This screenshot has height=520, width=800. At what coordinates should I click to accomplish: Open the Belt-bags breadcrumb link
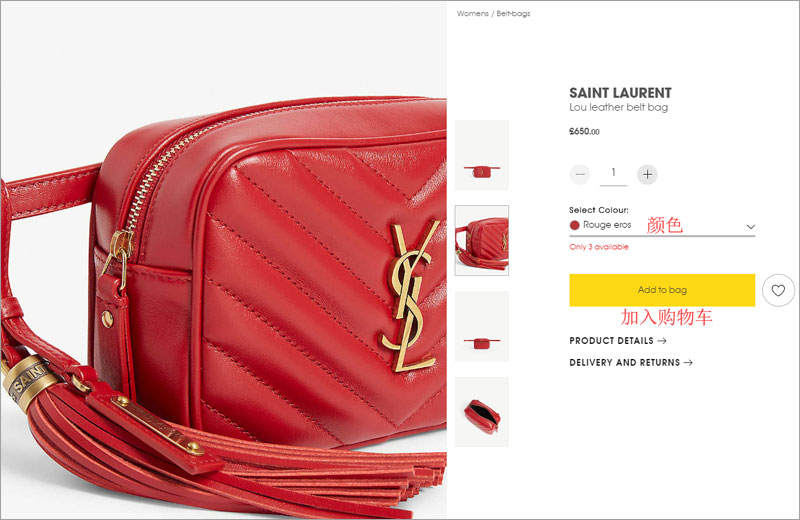pos(513,14)
